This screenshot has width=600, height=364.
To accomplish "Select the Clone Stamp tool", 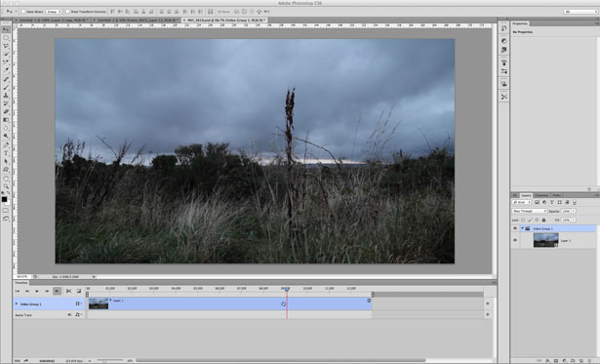I will [x=6, y=96].
